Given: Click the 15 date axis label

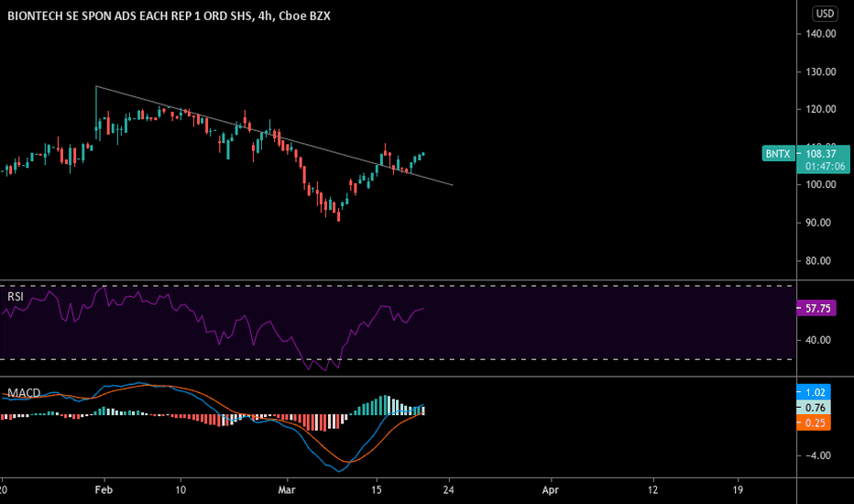Looking at the screenshot, I should pos(377,490).
